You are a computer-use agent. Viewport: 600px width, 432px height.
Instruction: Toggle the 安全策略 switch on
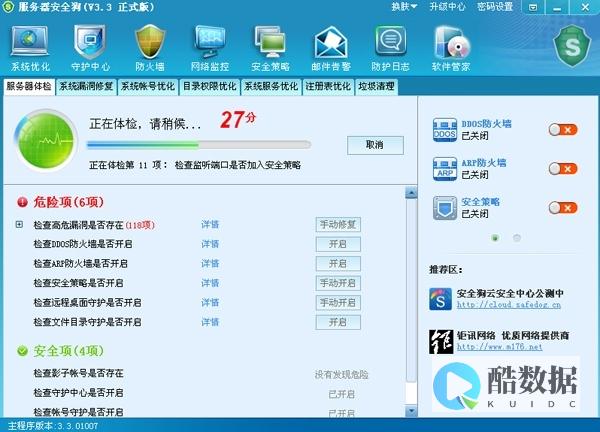(562, 208)
